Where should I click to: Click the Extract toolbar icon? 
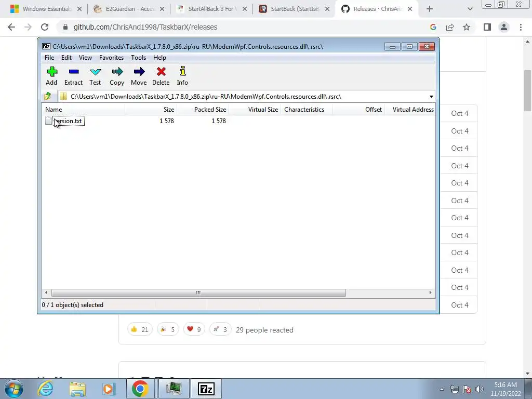click(x=73, y=76)
